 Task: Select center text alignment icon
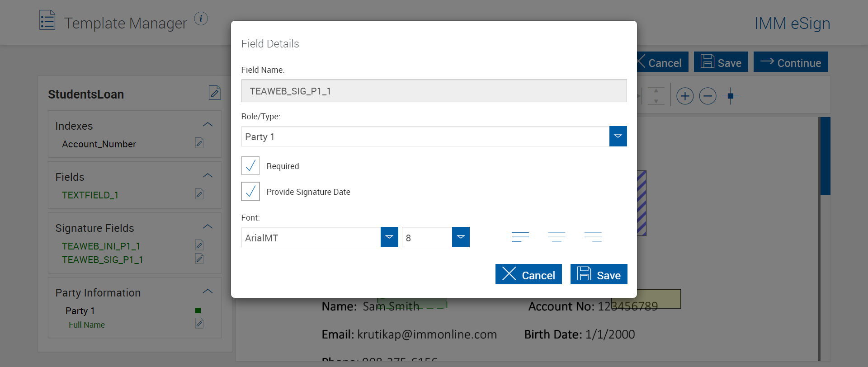(557, 237)
